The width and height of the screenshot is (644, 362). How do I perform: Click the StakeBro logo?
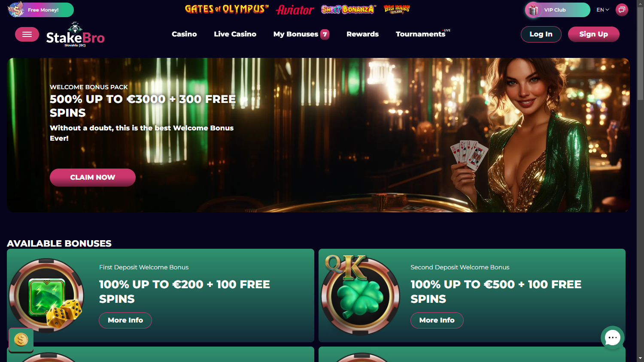76,34
